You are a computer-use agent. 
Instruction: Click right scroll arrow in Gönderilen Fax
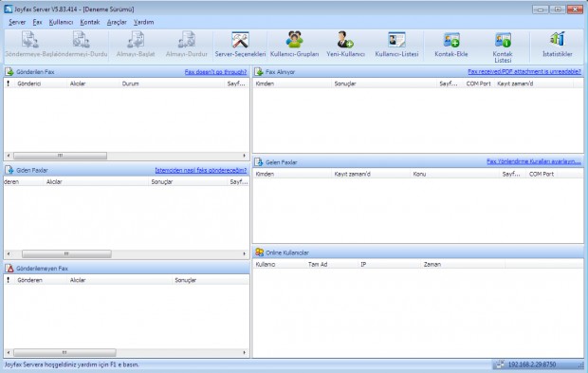[x=244, y=156]
